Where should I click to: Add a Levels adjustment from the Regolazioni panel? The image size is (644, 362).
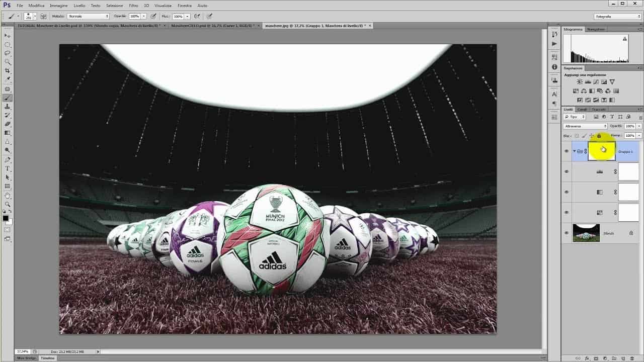click(588, 82)
